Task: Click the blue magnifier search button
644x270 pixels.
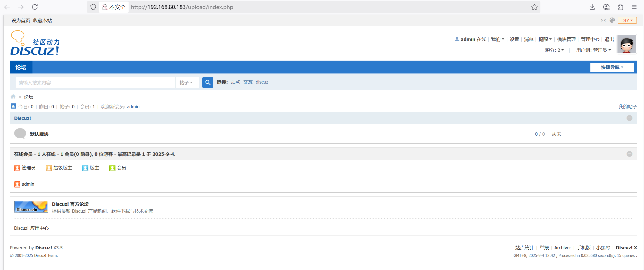Action: tap(208, 83)
